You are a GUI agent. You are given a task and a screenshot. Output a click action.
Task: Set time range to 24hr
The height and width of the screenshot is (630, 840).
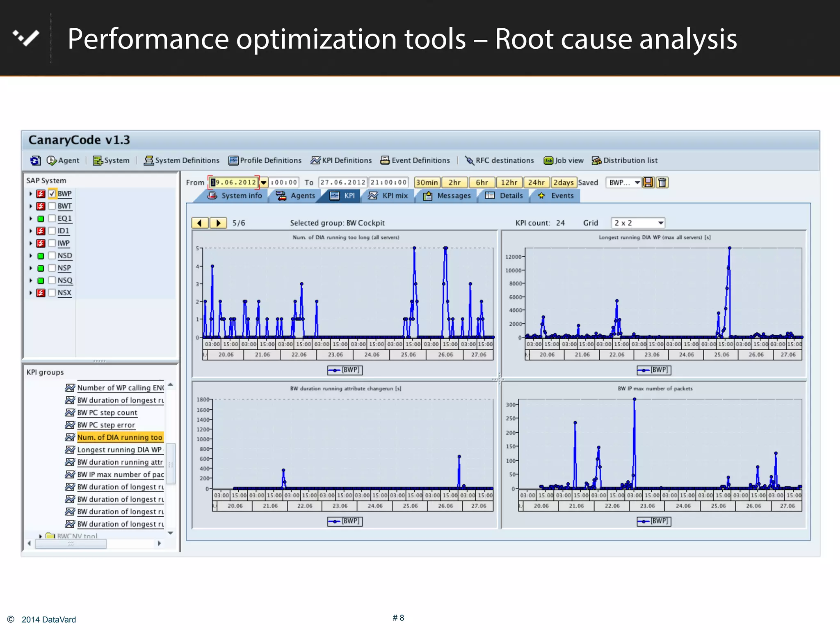[536, 183]
